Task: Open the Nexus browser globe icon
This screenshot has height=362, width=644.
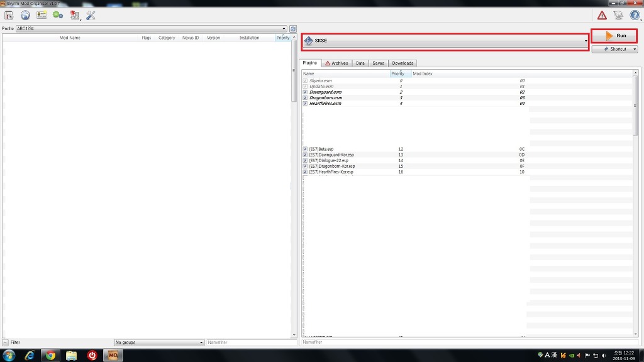Action: [25, 15]
